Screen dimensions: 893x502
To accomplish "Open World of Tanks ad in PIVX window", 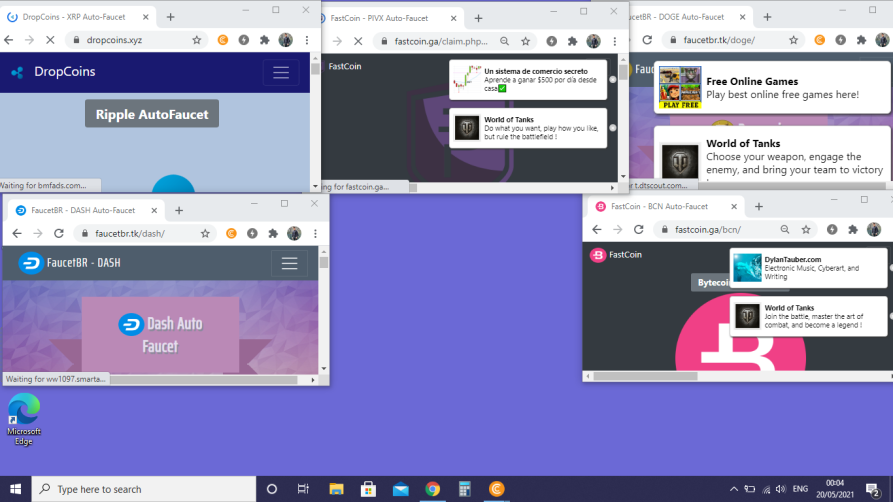I will [528, 128].
